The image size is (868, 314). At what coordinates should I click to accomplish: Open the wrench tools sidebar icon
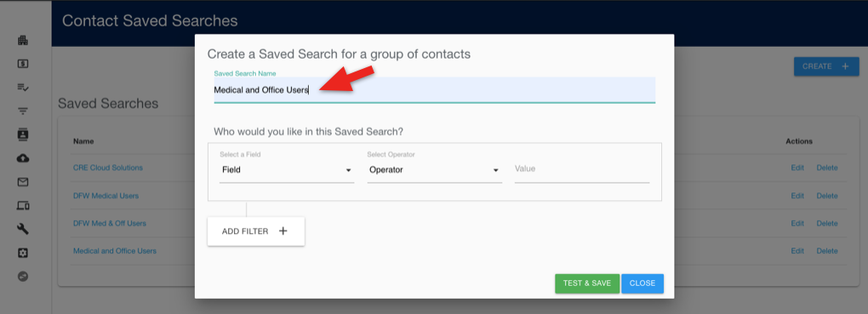click(x=23, y=229)
